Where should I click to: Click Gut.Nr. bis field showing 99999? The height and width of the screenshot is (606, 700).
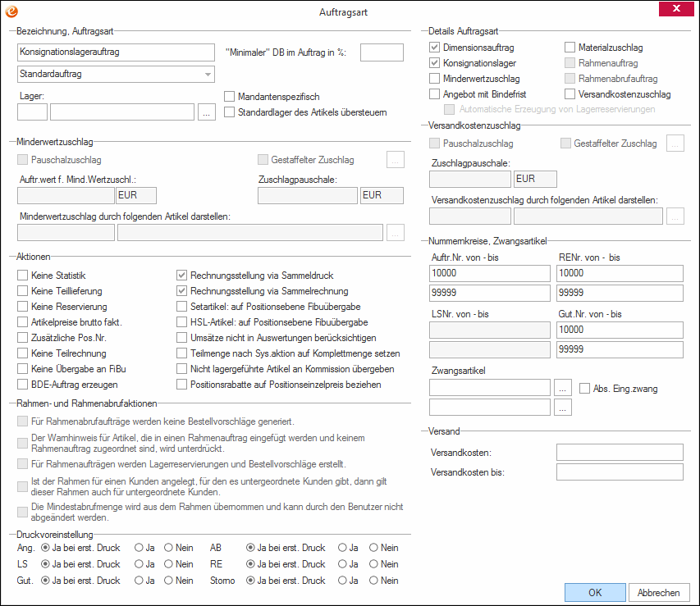(x=620, y=349)
